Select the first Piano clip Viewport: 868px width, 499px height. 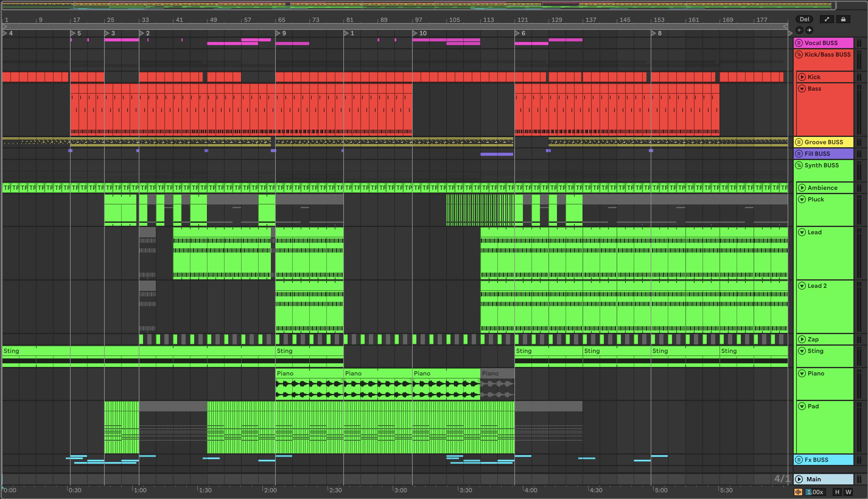point(309,385)
